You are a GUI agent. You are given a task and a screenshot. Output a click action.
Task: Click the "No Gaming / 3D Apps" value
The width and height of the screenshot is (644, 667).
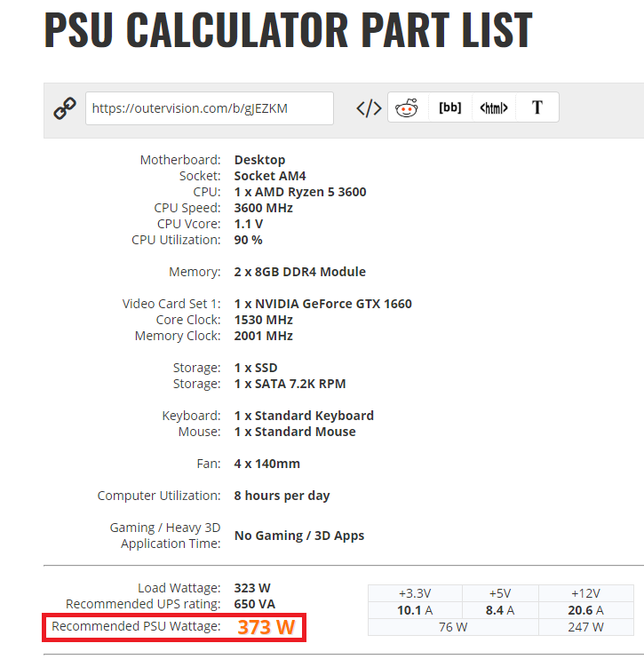point(299,536)
